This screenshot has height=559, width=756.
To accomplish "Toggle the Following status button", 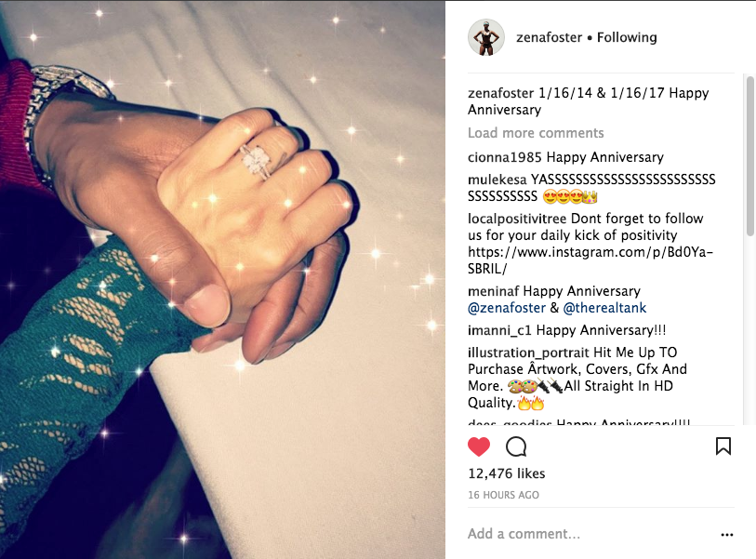I will [627, 37].
